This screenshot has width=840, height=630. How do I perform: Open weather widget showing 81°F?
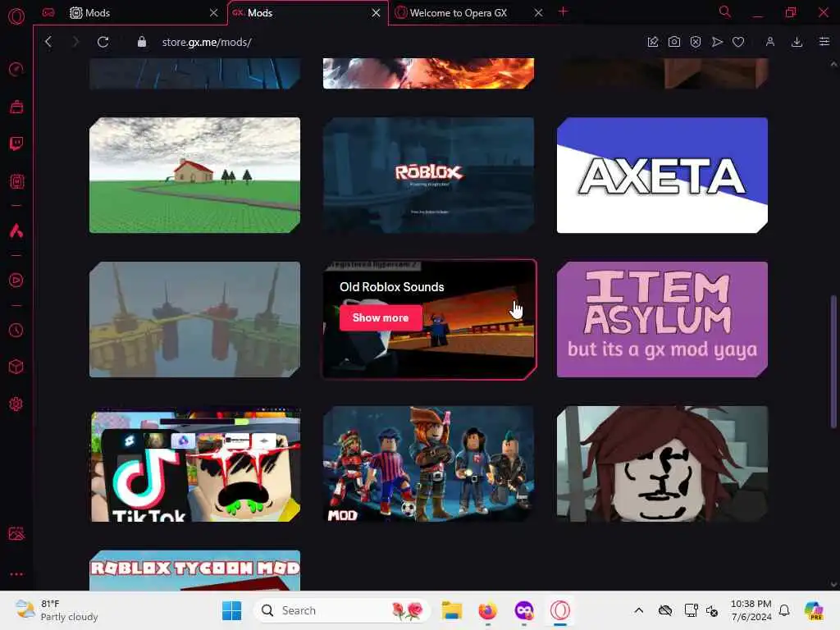pyautogui.click(x=57, y=610)
